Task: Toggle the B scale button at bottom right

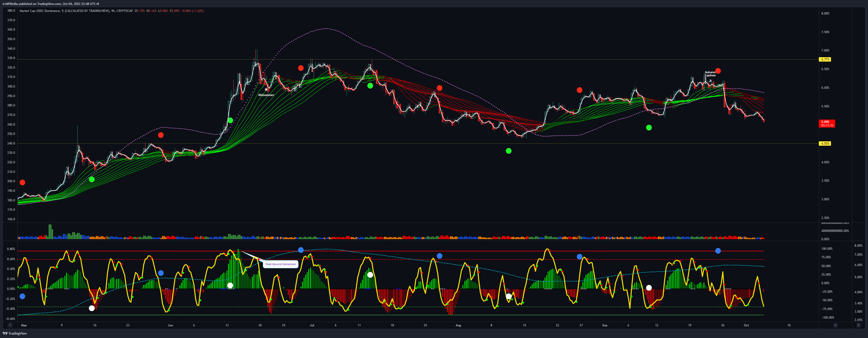Action: click(x=858, y=325)
